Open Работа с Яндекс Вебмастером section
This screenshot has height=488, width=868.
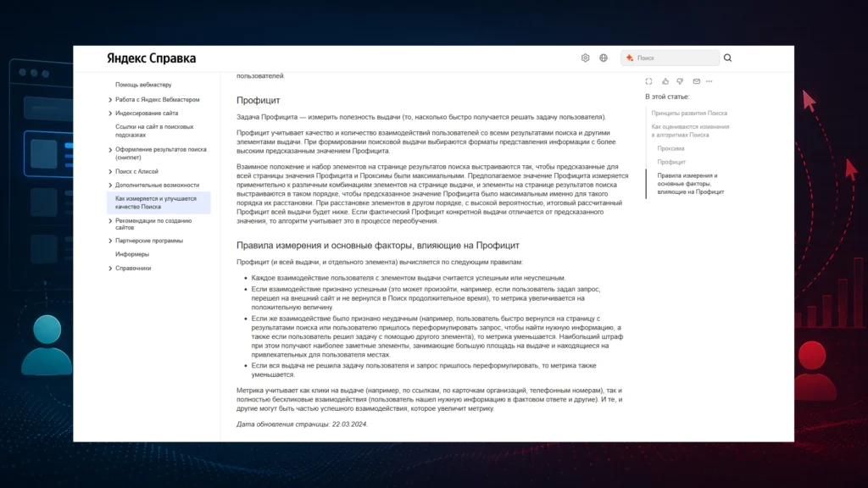157,100
